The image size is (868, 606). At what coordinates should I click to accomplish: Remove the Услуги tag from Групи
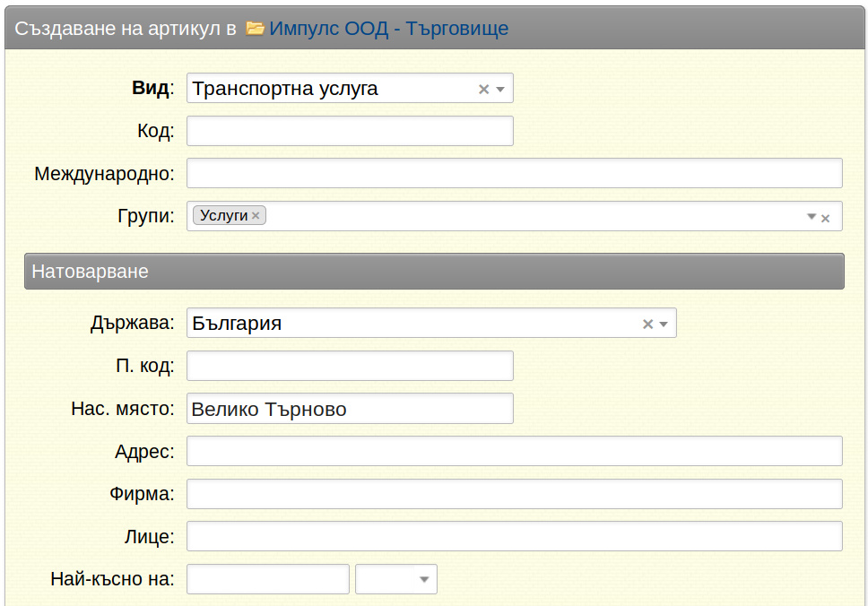coord(256,216)
